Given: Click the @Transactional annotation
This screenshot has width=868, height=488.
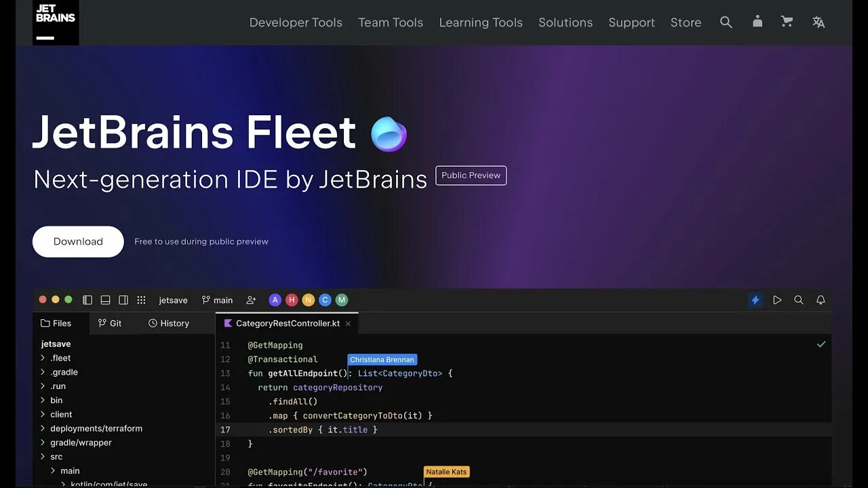Looking at the screenshot, I should pyautogui.click(x=283, y=359).
